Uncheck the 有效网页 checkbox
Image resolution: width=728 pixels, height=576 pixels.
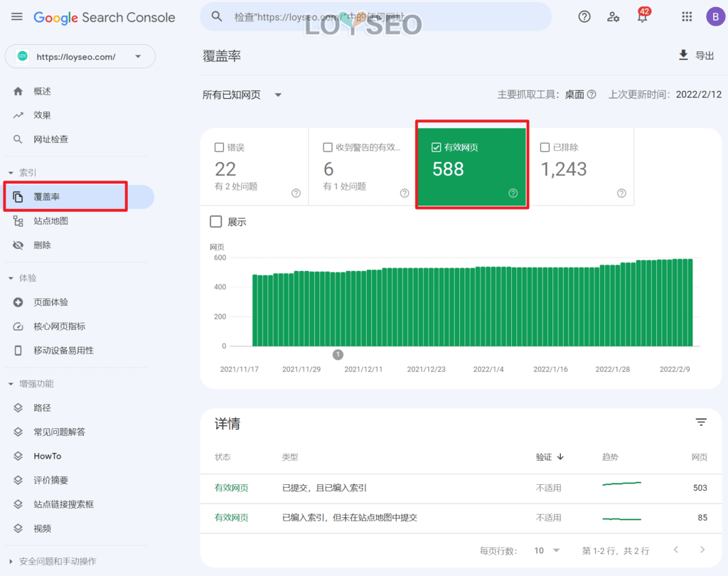click(x=437, y=147)
